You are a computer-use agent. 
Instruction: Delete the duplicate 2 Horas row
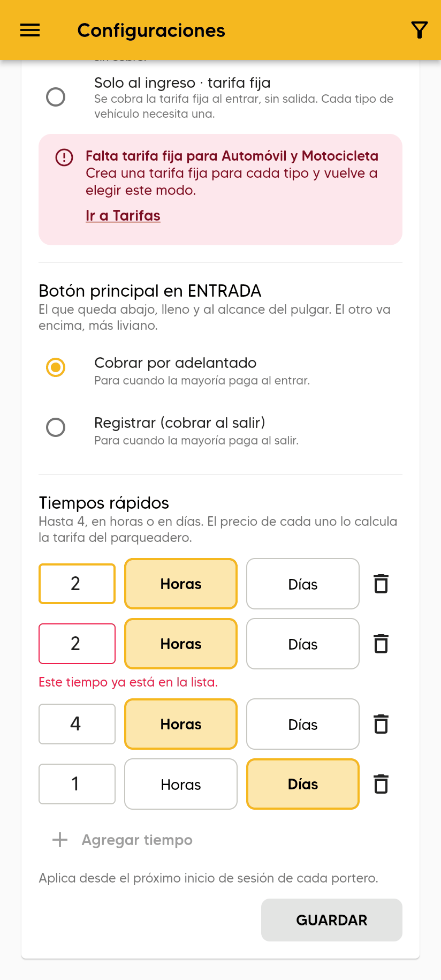point(381,644)
